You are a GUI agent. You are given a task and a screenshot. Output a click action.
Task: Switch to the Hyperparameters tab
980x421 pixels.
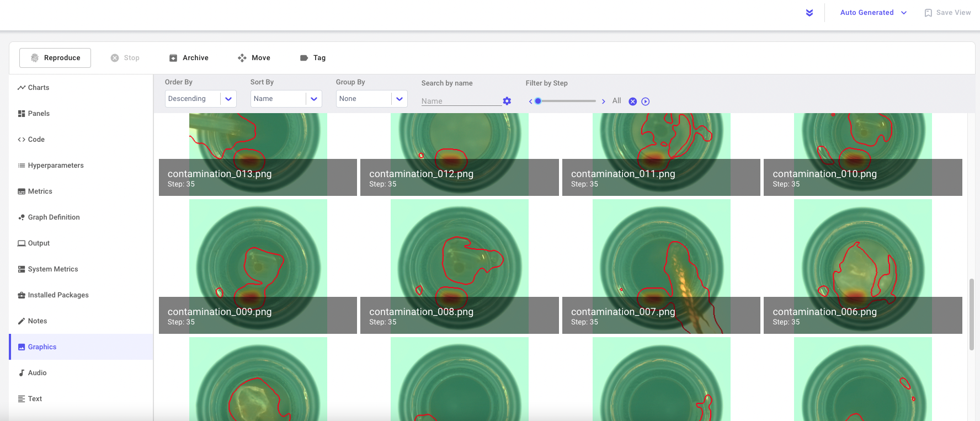56,166
